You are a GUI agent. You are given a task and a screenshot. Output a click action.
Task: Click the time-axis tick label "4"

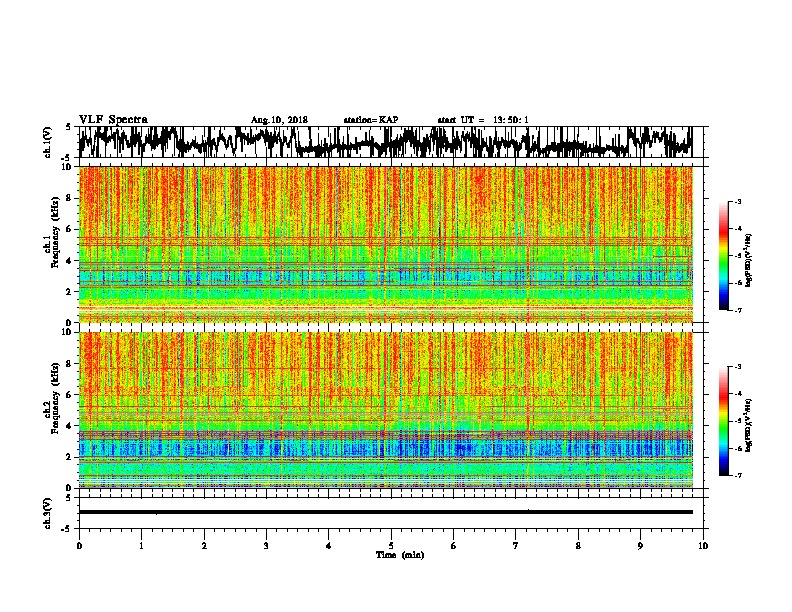tap(329, 546)
